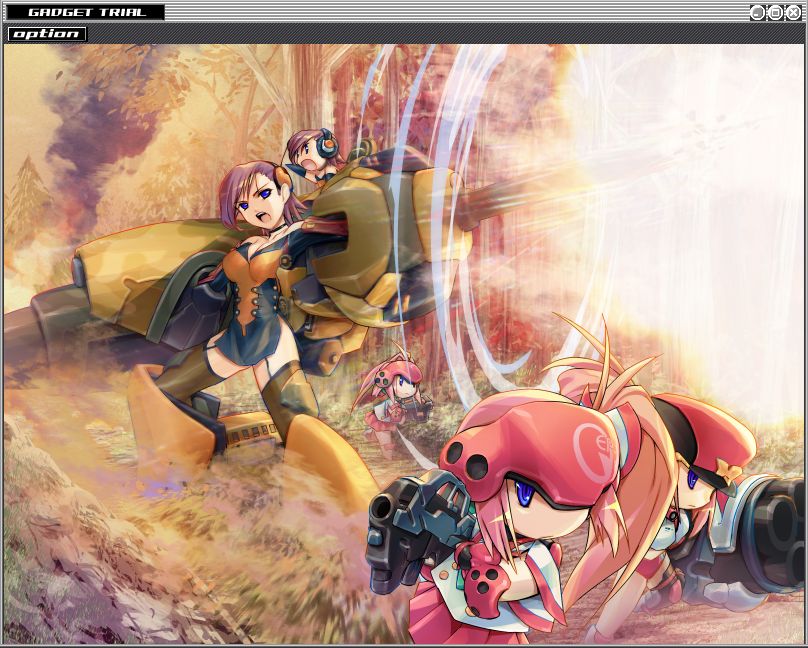The image size is (808, 648).
Task: Click the empty striped title bar area
Action: [x=456, y=13]
